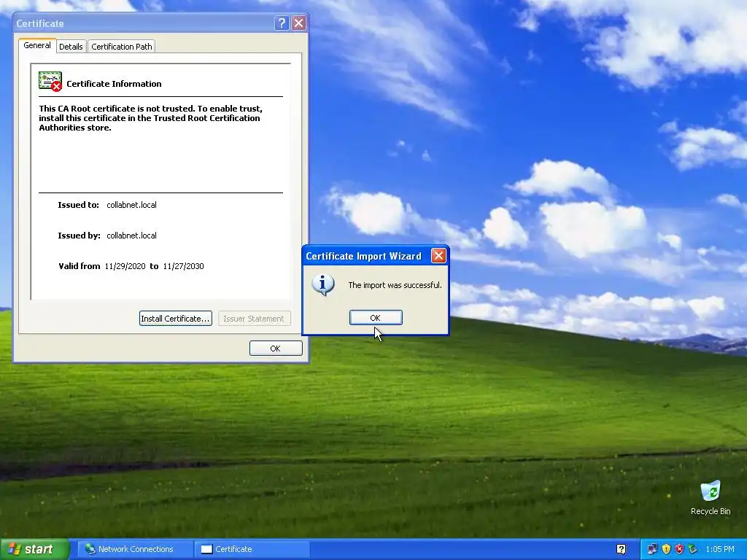Activate the Certificate taskbar button

click(x=252, y=549)
